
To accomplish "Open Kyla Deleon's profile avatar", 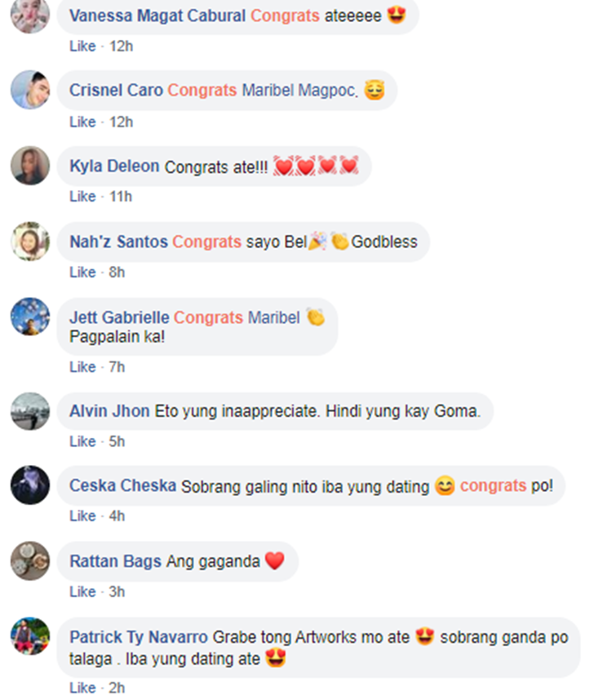I will click(x=30, y=166).
